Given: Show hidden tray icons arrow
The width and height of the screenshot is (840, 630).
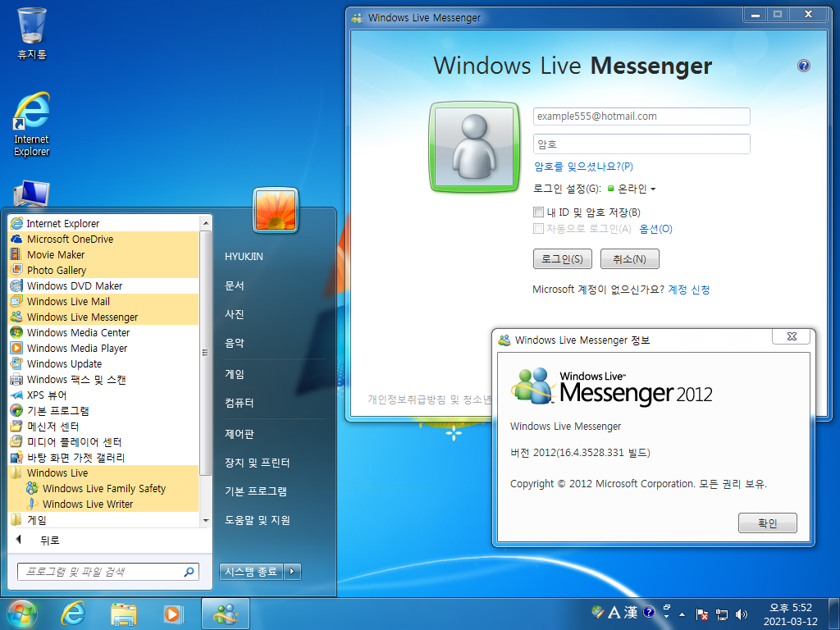Looking at the screenshot, I should click(x=682, y=614).
